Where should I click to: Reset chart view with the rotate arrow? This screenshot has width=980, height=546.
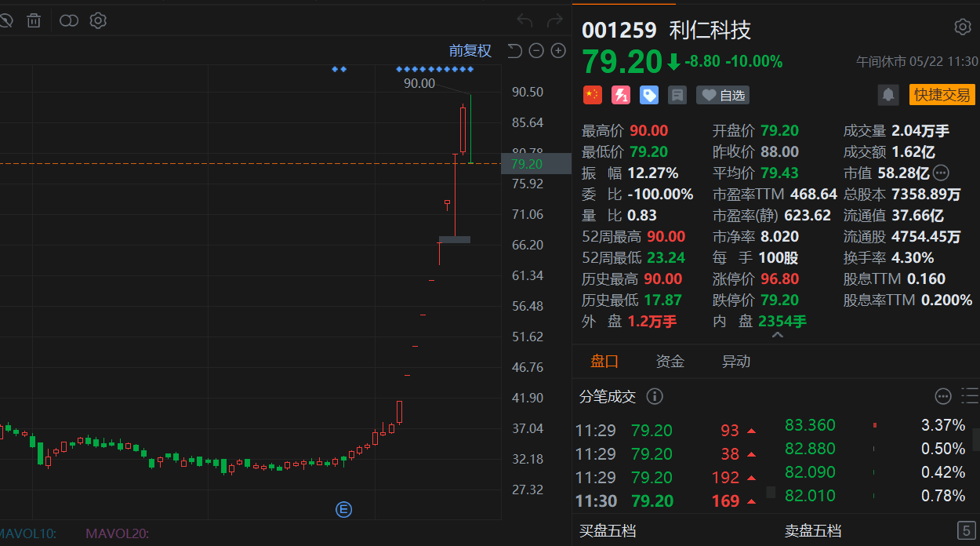tap(514, 51)
